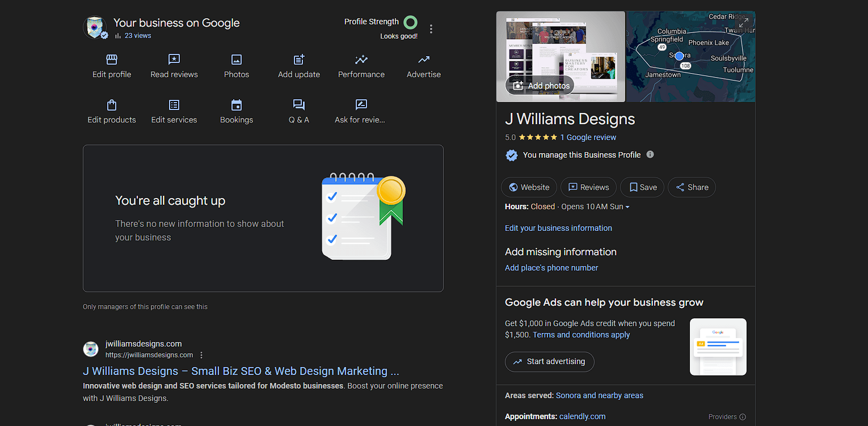Open the options menu beside jwilliamsdesigns.com result
The height and width of the screenshot is (426, 868).
click(201, 355)
